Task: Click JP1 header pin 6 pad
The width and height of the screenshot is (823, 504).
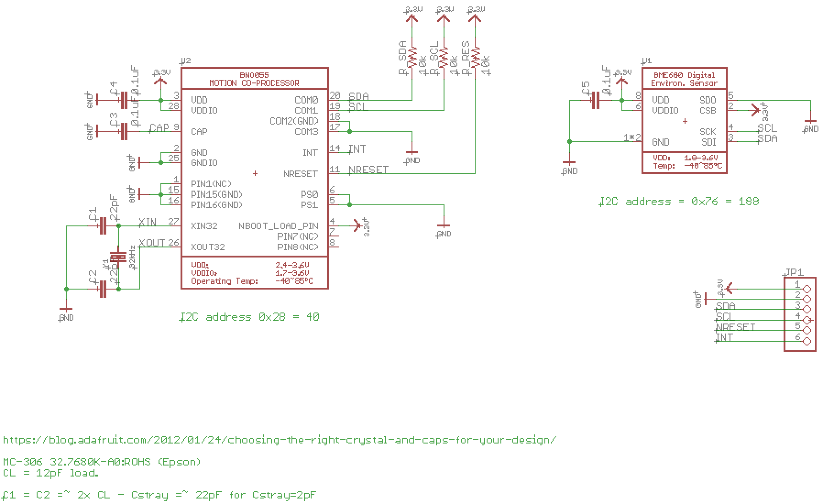Action: click(807, 341)
